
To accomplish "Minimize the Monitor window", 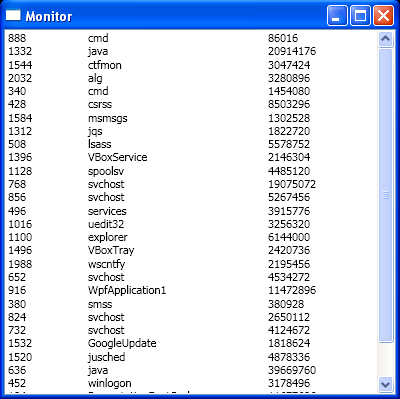I will coord(337,15).
